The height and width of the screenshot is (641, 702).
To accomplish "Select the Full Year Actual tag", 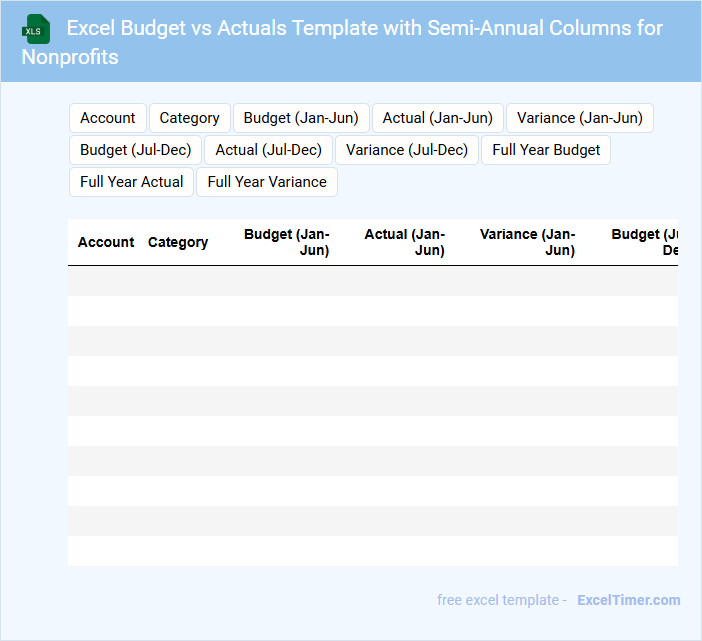I will tap(132, 182).
